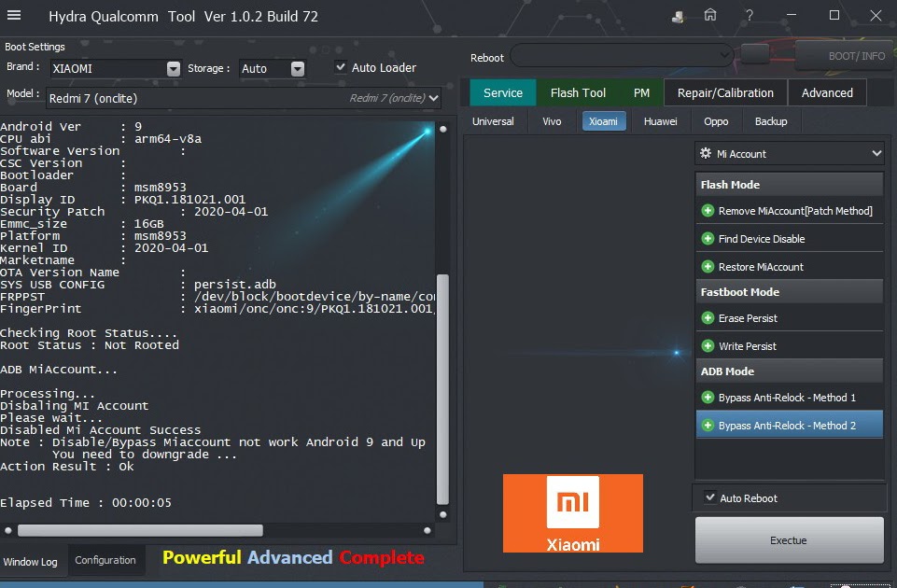The image size is (897, 588).
Task: Select the Vivo sub-tab
Action: [552, 121]
